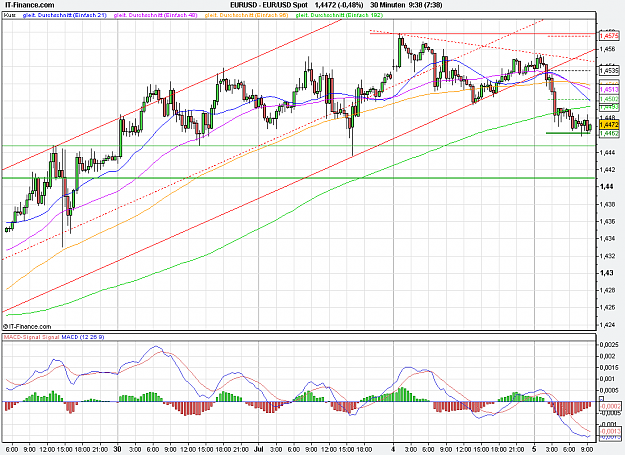Click the 21-period moving average legend label
This screenshot has width=625, height=455.
(x=65, y=15)
